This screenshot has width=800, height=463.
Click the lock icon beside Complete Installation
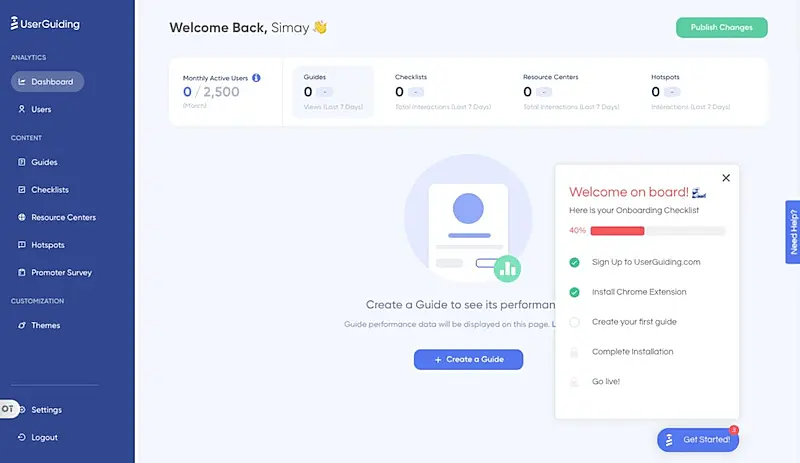pyautogui.click(x=574, y=352)
